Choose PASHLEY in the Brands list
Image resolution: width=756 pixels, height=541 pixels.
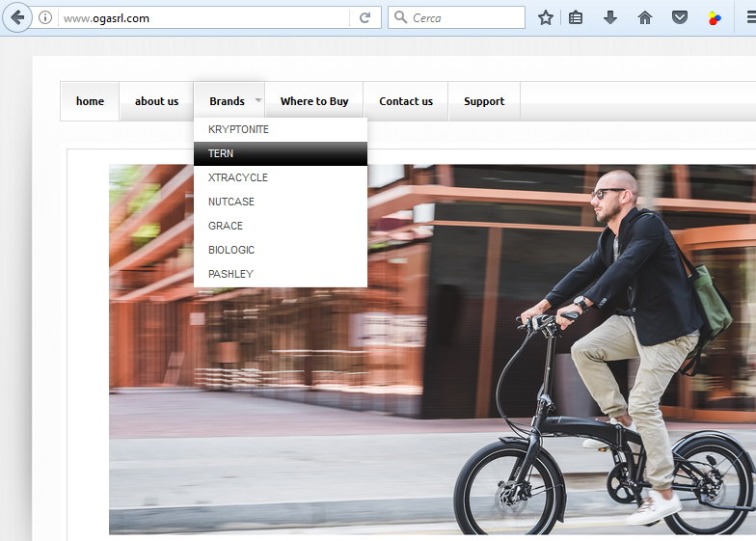tap(281, 274)
